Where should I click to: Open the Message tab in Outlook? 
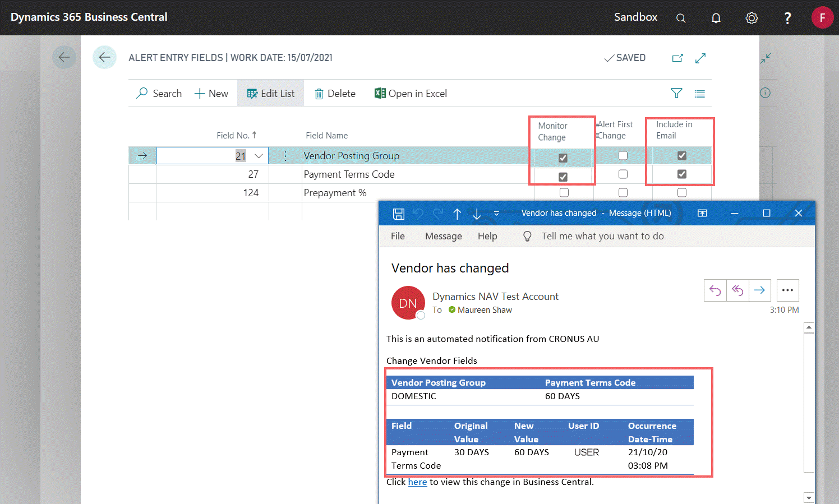[444, 236]
